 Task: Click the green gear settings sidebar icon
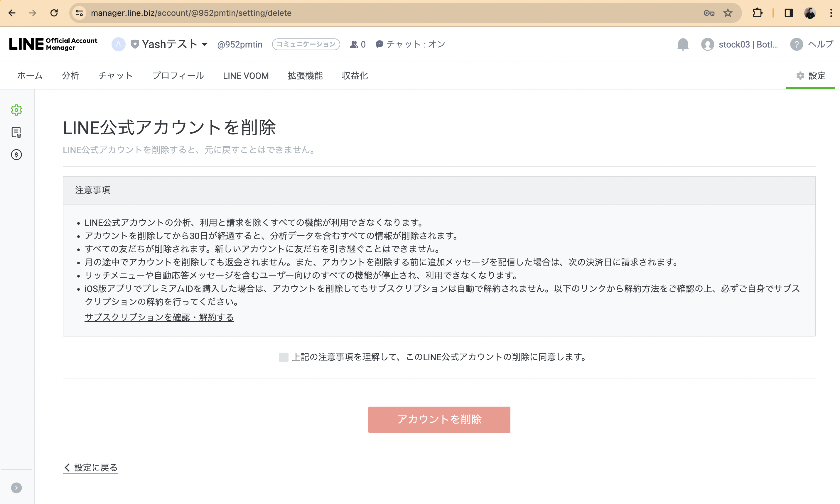(16, 110)
